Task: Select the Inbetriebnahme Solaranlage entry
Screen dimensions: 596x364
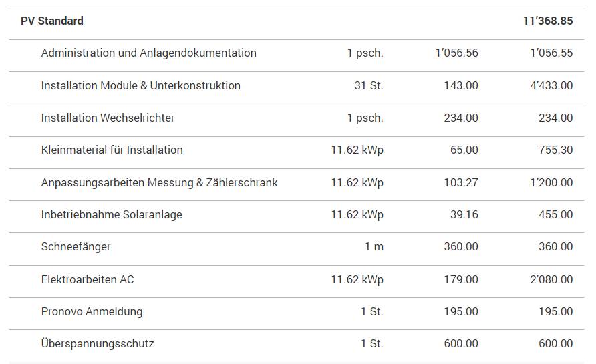Action: pyautogui.click(x=112, y=214)
